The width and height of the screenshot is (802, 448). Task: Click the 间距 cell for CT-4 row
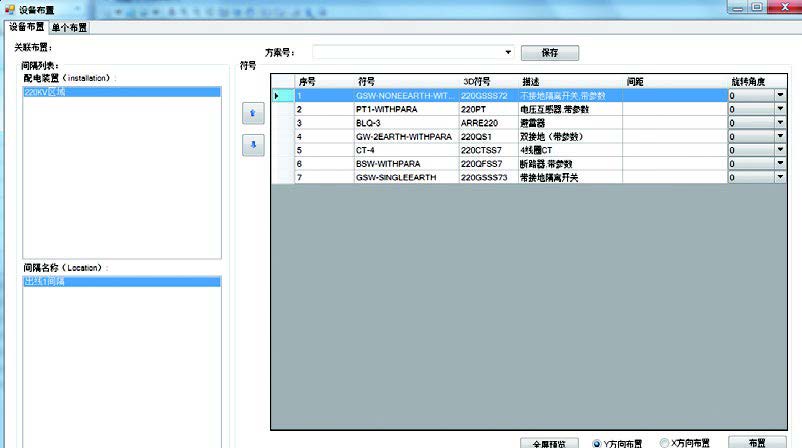click(674, 150)
